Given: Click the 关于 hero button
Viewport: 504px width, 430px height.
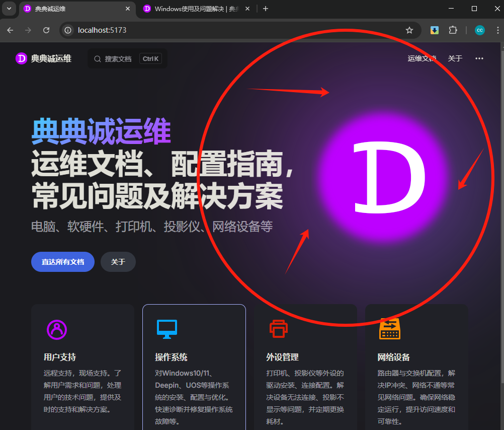Looking at the screenshot, I should pos(118,262).
